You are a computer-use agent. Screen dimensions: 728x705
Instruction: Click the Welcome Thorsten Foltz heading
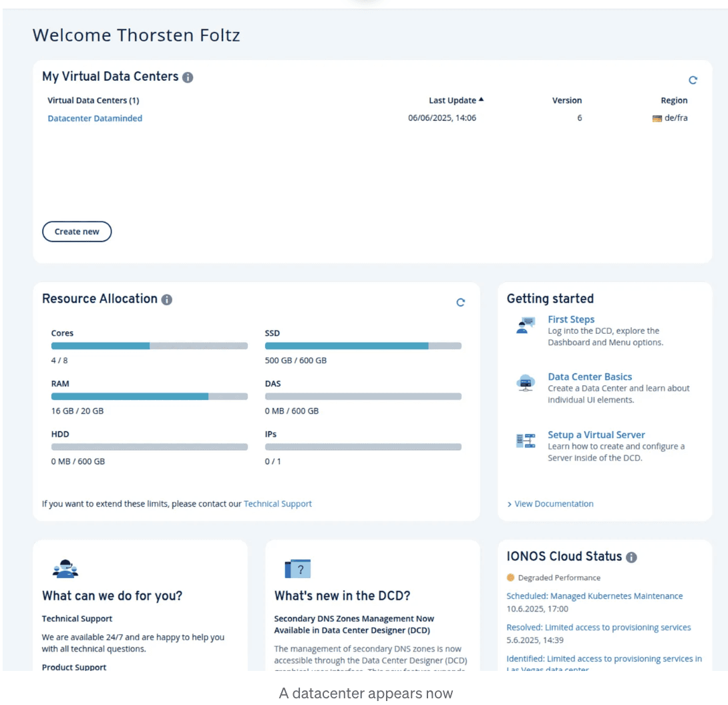pyautogui.click(x=136, y=35)
